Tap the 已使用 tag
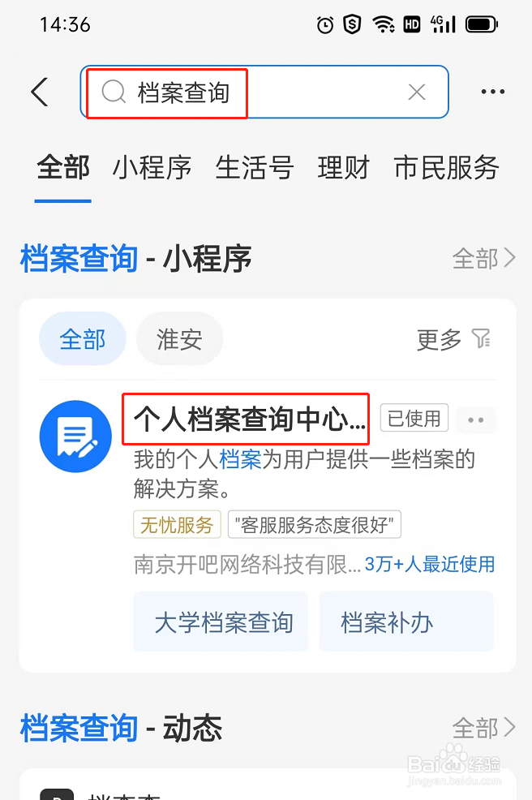This screenshot has width=532, height=800. click(414, 419)
